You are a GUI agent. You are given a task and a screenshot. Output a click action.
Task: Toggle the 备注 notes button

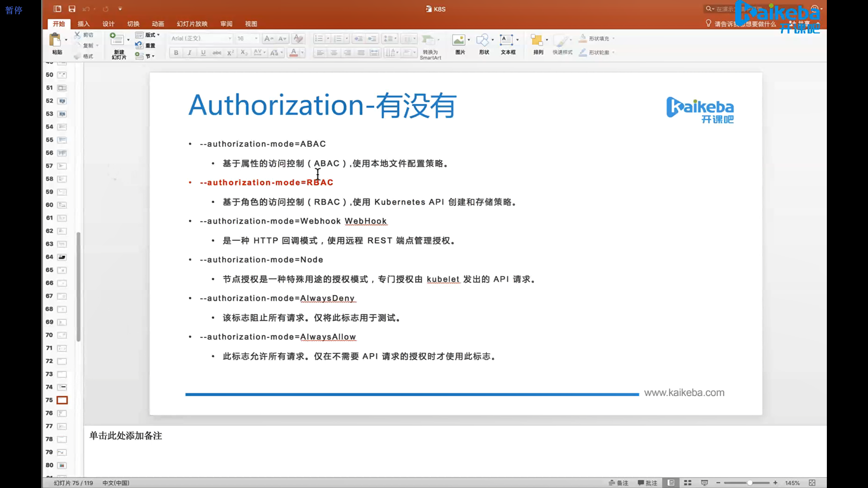618,483
